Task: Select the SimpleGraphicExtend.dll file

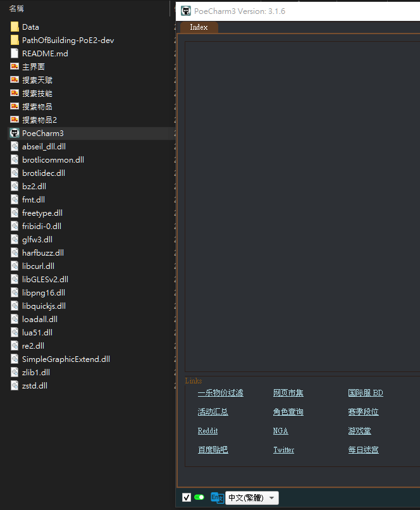Action: click(66, 359)
